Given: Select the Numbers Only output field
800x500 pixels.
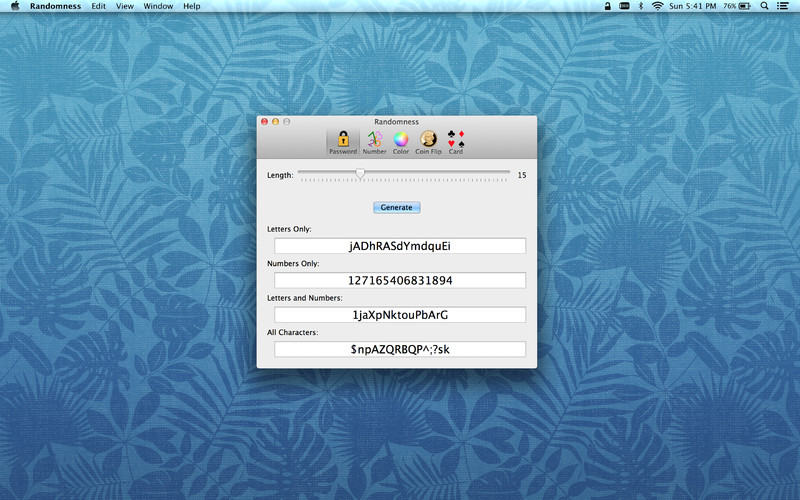Looking at the screenshot, I should 400,281.
